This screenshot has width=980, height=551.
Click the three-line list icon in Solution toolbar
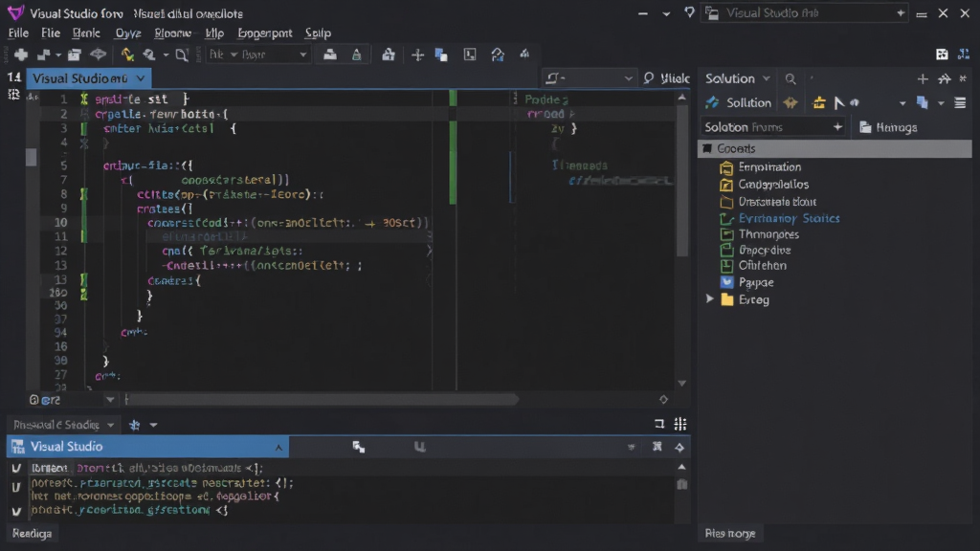[960, 102]
